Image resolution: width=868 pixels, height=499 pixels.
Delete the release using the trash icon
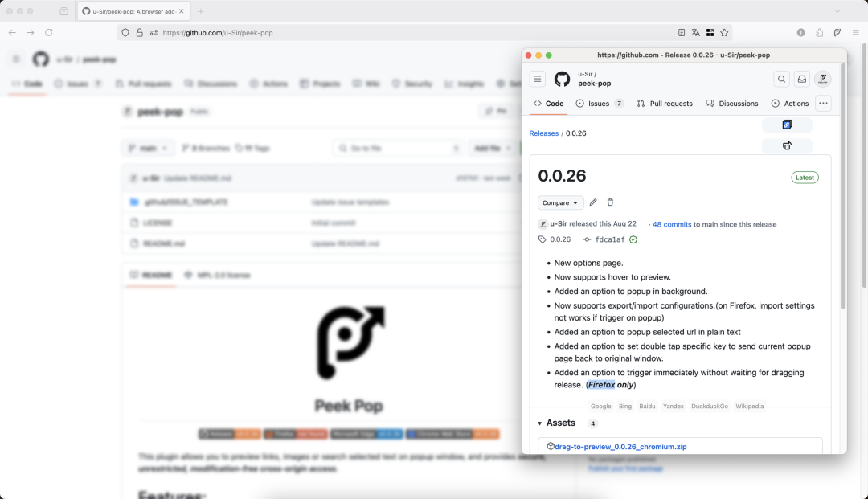[610, 202]
